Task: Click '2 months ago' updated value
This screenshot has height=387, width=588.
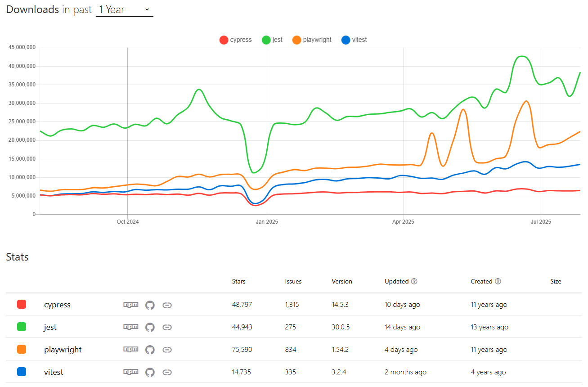Action: [405, 372]
